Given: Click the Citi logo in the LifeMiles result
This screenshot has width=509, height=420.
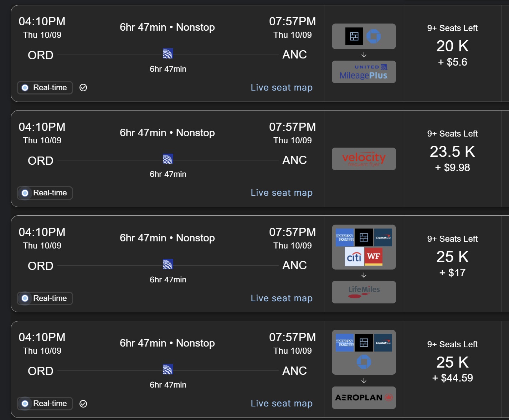Looking at the screenshot, I should [354, 257].
